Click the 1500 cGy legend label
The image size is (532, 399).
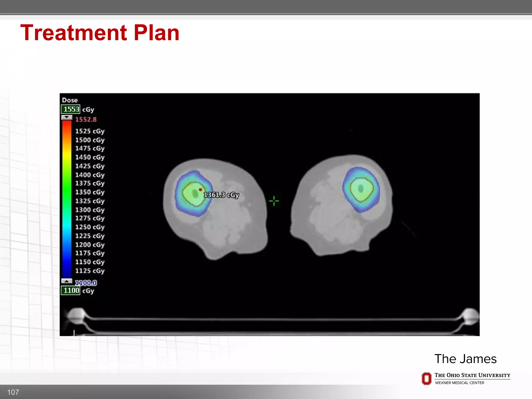(x=90, y=140)
